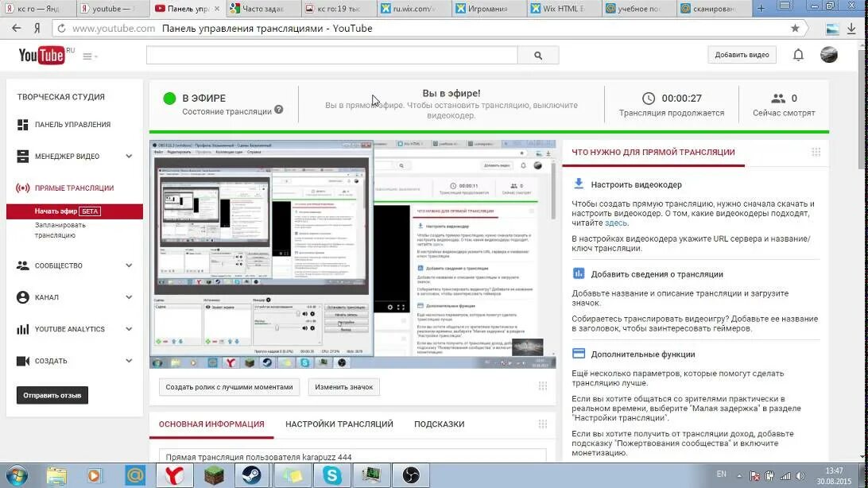Switch to the Игромания browser tab
Image resolution: width=868 pixels, height=488 pixels.
pyautogui.click(x=486, y=8)
